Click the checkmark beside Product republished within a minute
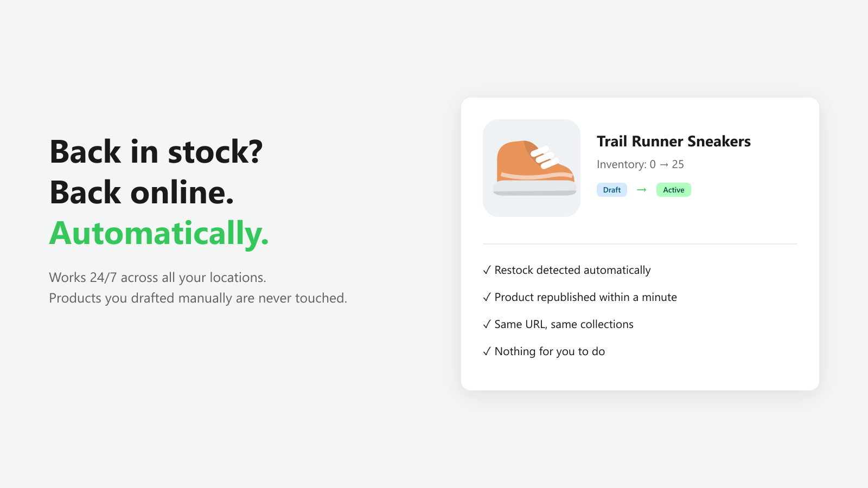This screenshot has width=868, height=488. point(487,297)
